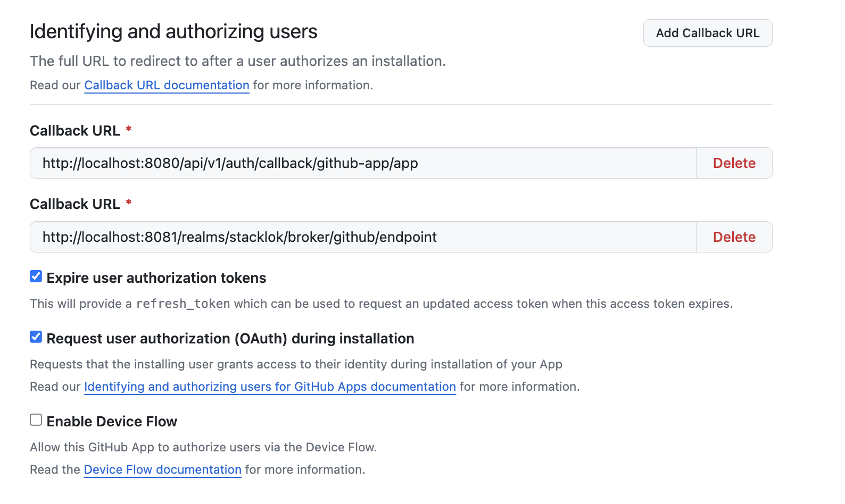Click the Enable Device Flow label
845x504 pixels.
tap(112, 422)
